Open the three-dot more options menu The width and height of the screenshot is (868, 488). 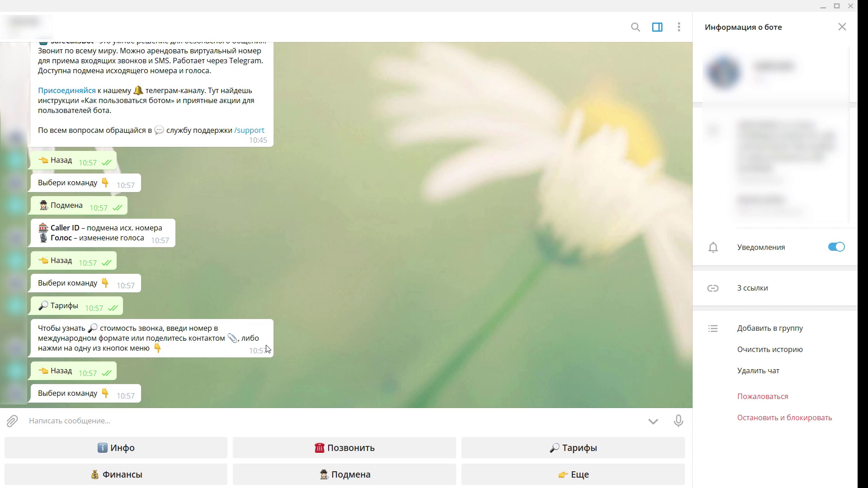click(x=679, y=27)
